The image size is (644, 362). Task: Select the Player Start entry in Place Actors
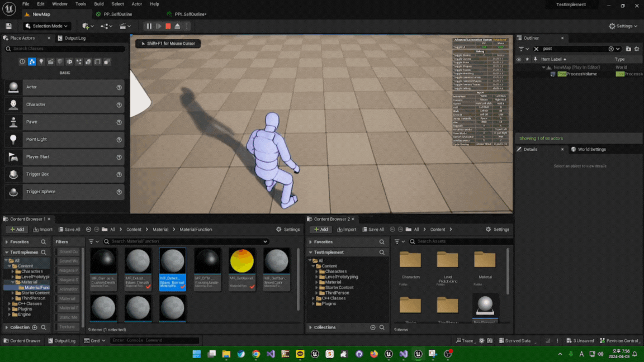64,157
